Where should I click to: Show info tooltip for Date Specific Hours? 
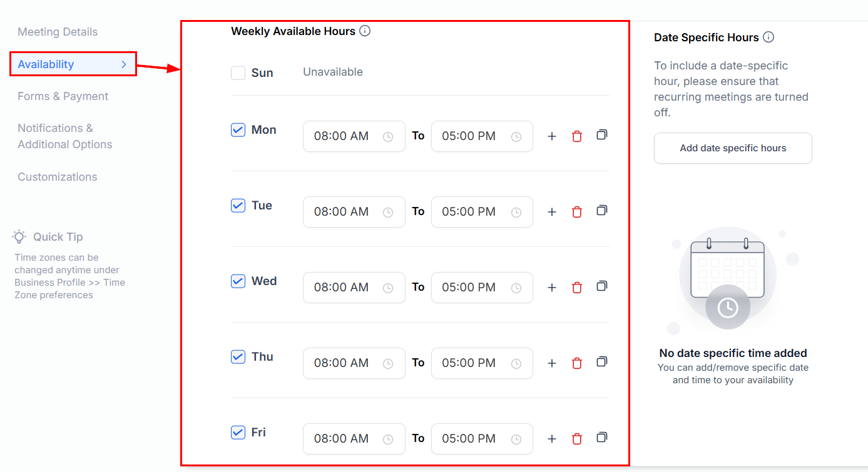coord(768,37)
